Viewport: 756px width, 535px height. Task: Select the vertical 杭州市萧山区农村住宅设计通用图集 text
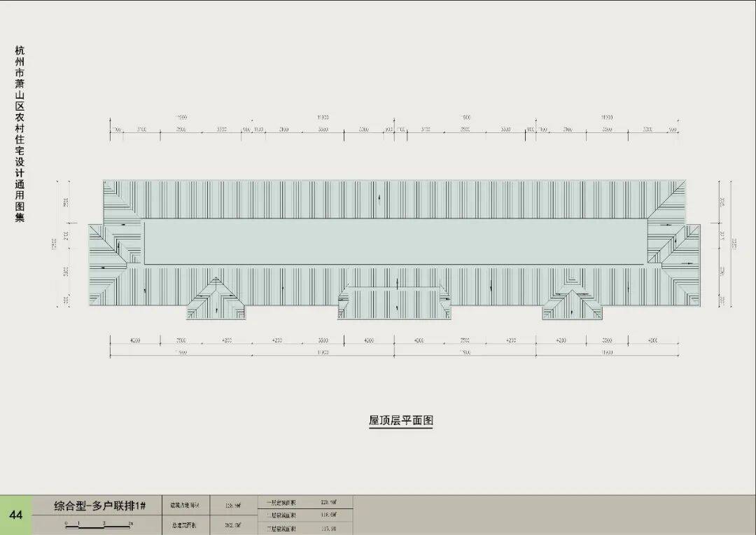pos(20,134)
